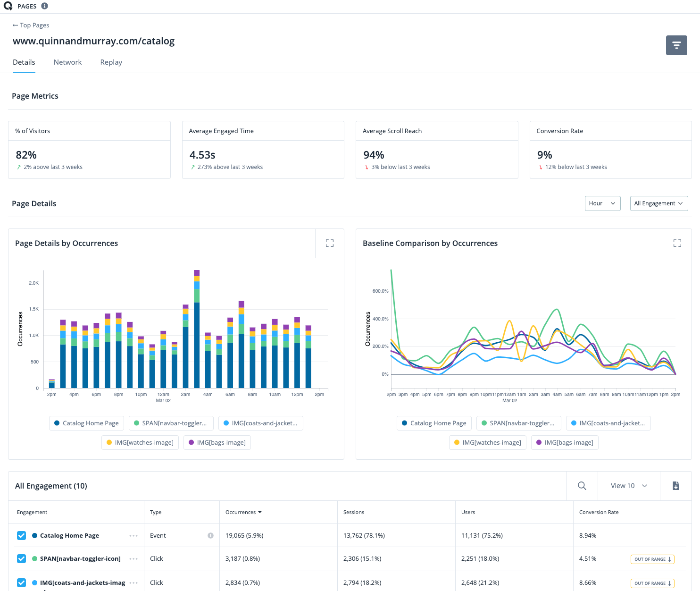Uncheck the Catalog Home Page checkbox
700x591 pixels.
pos(22,535)
